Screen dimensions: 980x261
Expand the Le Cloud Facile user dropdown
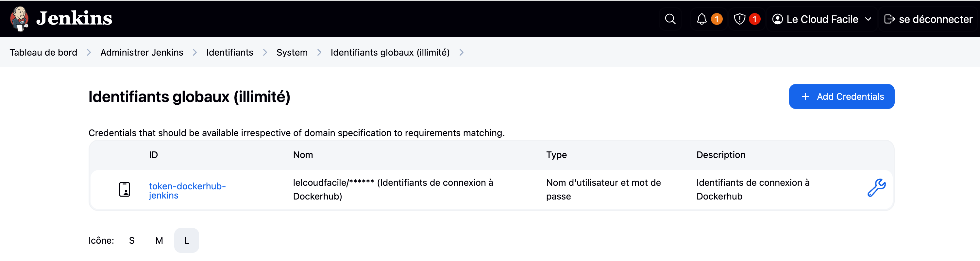pos(868,19)
